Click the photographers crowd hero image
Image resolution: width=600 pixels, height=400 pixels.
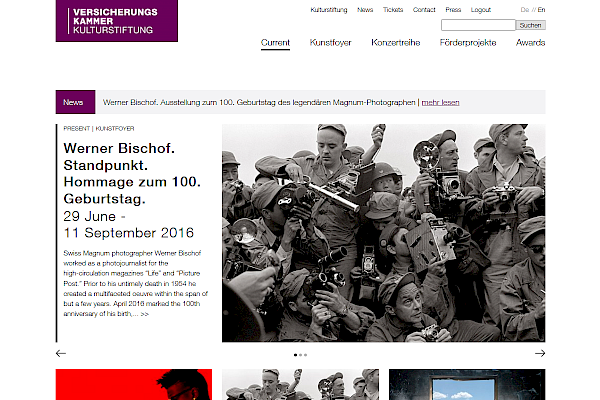383,232
